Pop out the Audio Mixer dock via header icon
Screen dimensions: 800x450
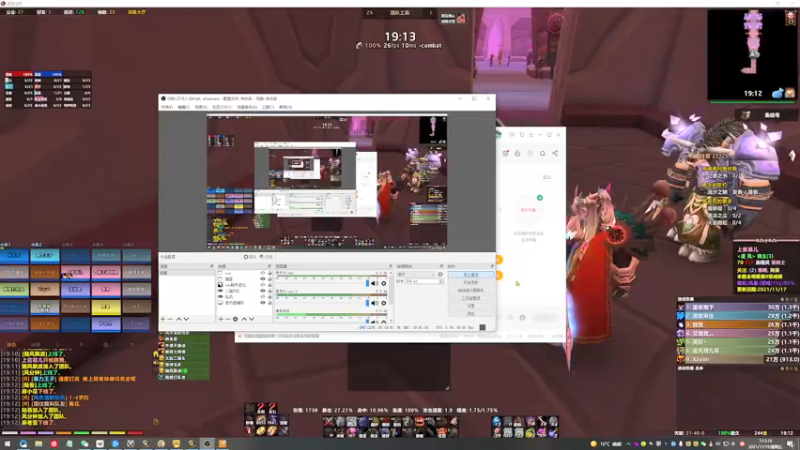(390, 266)
